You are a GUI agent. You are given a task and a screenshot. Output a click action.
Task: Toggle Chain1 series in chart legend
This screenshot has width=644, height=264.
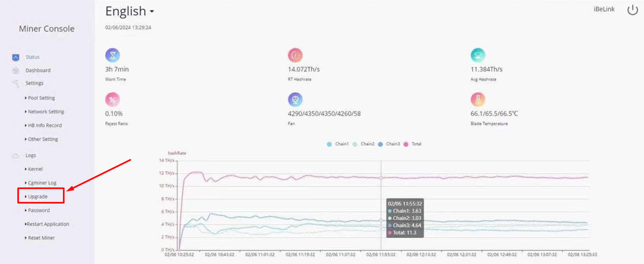coord(337,144)
